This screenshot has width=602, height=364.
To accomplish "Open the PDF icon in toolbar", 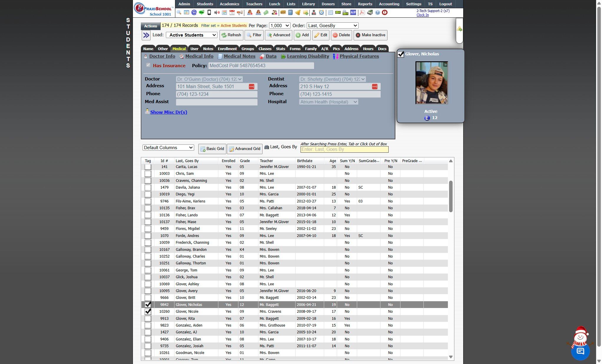I will click(362, 12).
